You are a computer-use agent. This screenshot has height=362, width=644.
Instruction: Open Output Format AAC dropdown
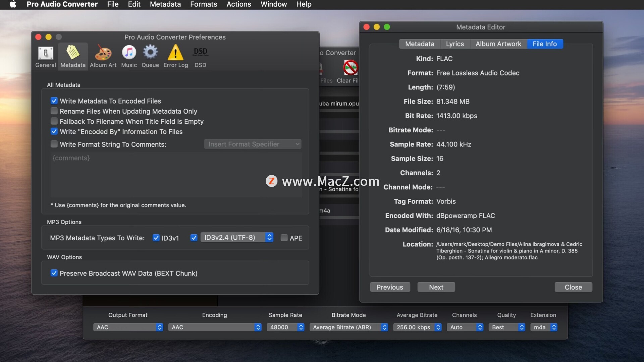(128, 327)
